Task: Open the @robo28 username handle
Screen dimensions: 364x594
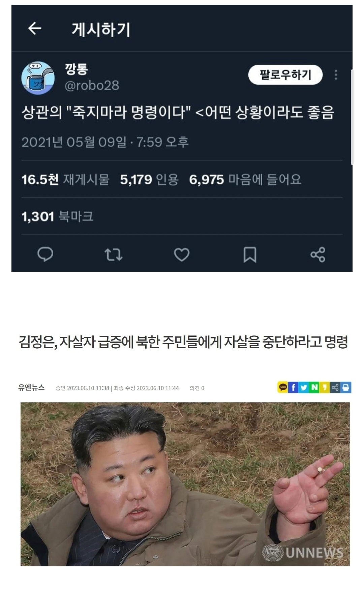Action: pyautogui.click(x=92, y=86)
